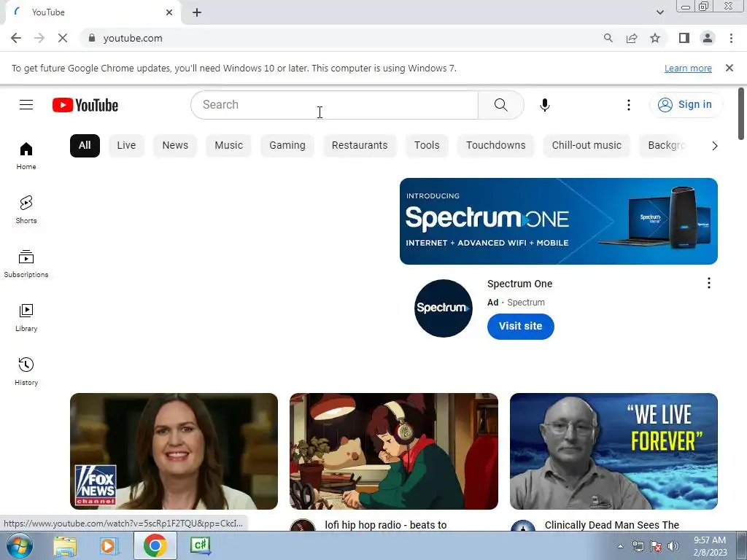Click Spectrum channel avatar
The image size is (747, 560).
(x=443, y=308)
